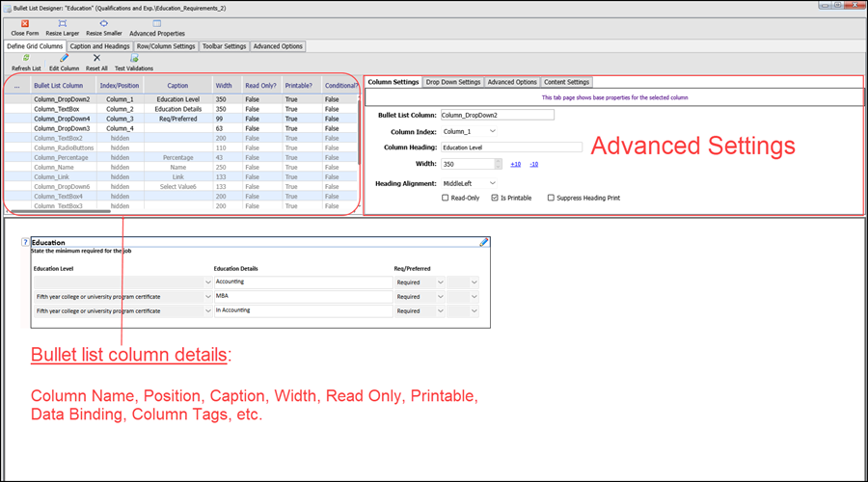Click the Caption column header
This screenshot has width=868, height=482.
pos(177,86)
